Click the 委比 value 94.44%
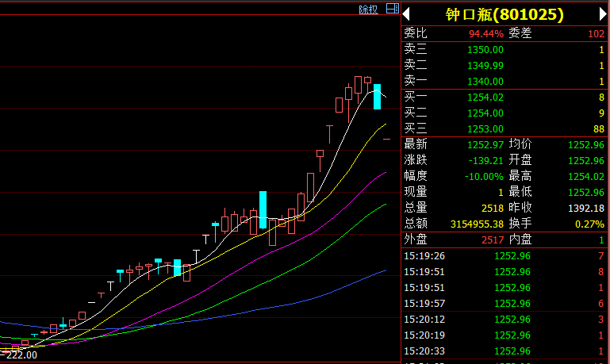The height and width of the screenshot is (364, 610). (x=486, y=34)
